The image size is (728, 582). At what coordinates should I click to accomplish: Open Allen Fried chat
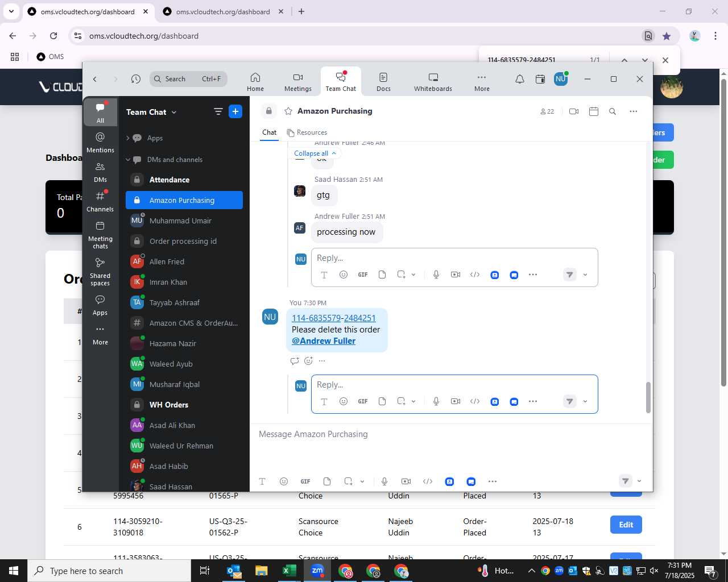pos(184,261)
